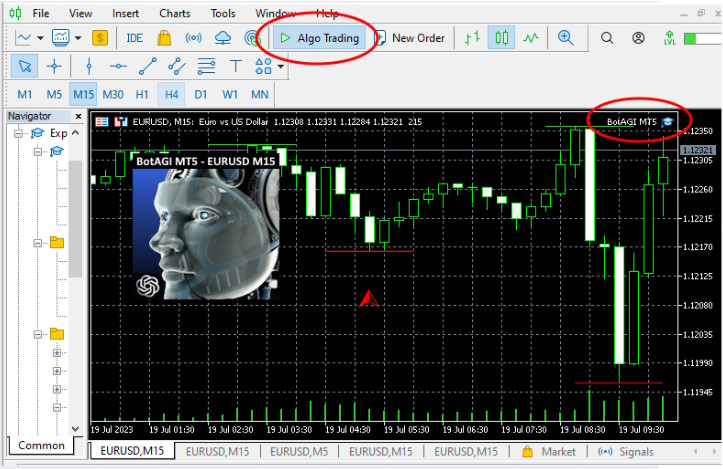Open the Market tab at bottom
This screenshot has width=723, height=469.
pyautogui.click(x=549, y=451)
